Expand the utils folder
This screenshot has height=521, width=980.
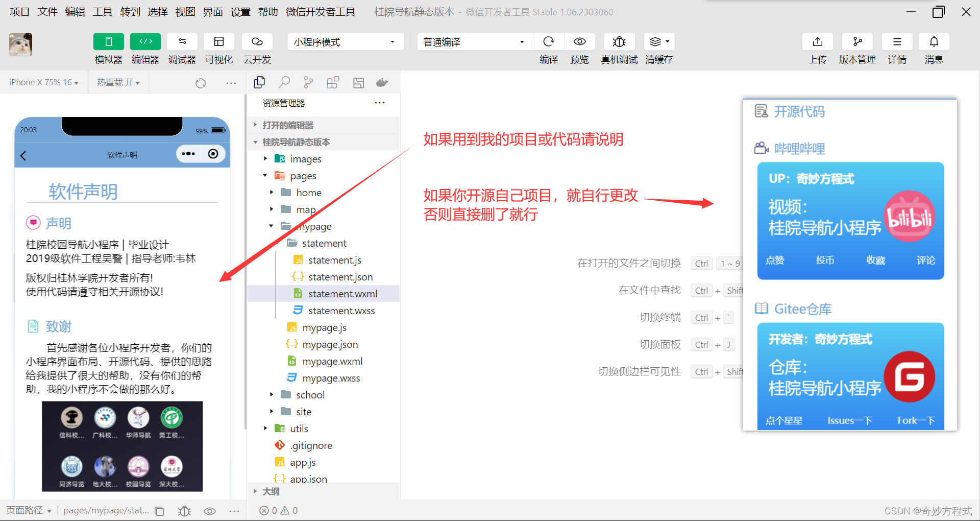coord(324,429)
